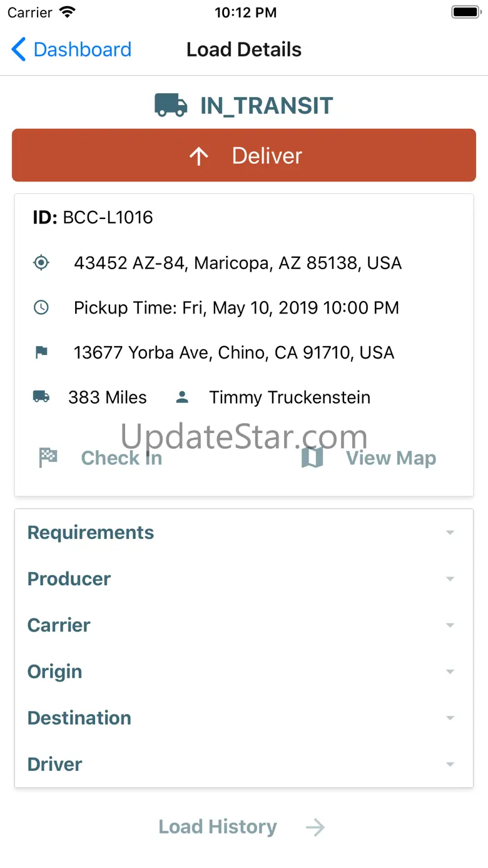
Task: Expand the Producer section
Action: coord(244,579)
